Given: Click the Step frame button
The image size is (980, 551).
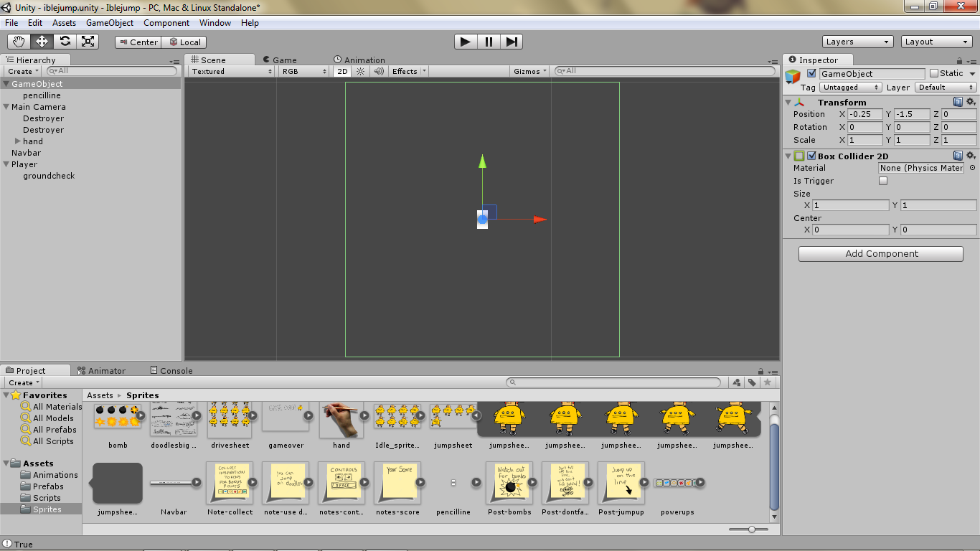Looking at the screenshot, I should tap(511, 42).
